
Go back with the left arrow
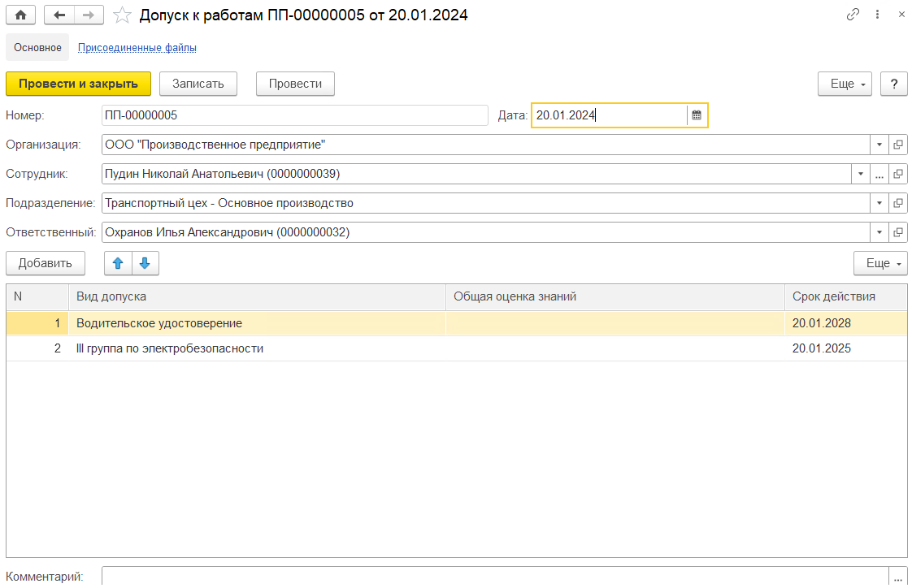[x=59, y=15]
